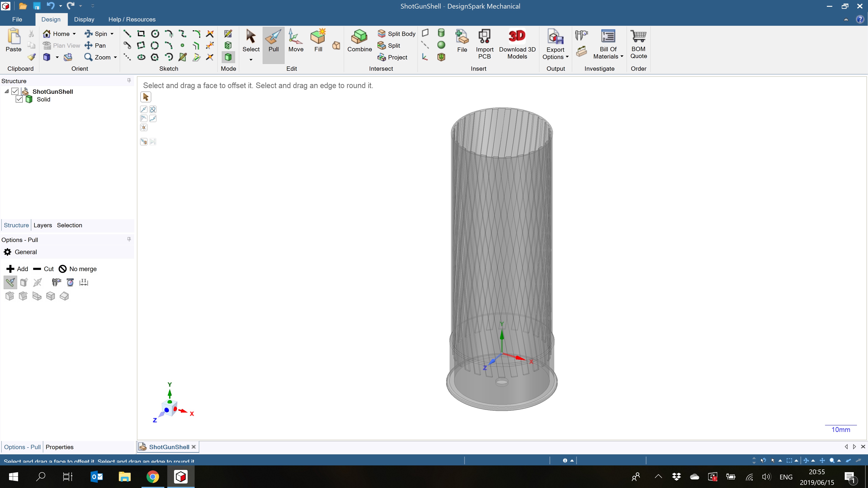Open the Spin dropdown arrow

[x=112, y=34]
